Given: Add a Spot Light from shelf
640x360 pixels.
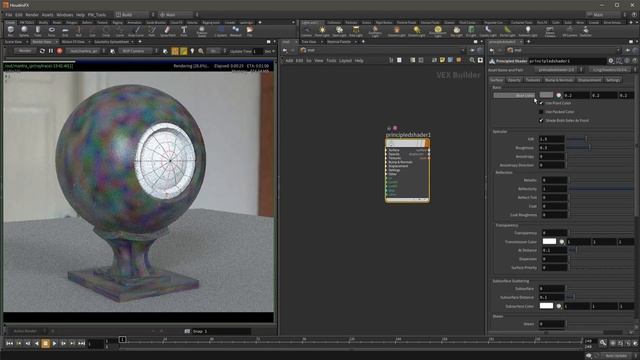Looking at the screenshot, I should pyautogui.click(x=339, y=31).
